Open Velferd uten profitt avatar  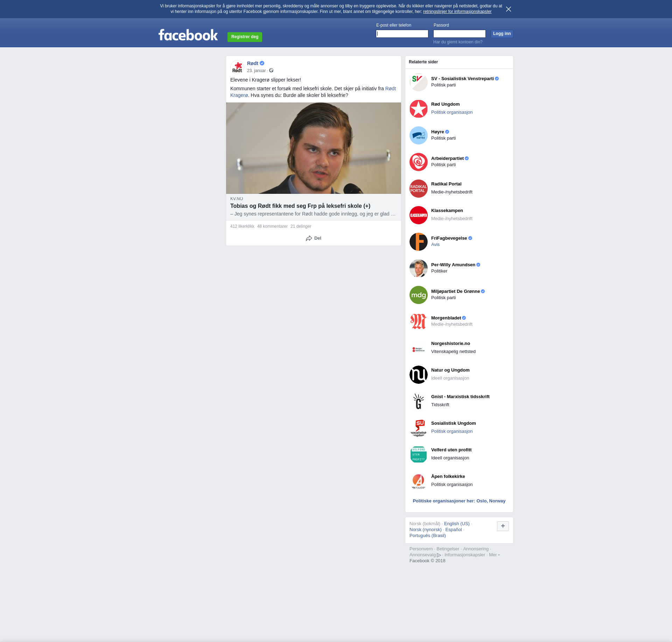(419, 454)
